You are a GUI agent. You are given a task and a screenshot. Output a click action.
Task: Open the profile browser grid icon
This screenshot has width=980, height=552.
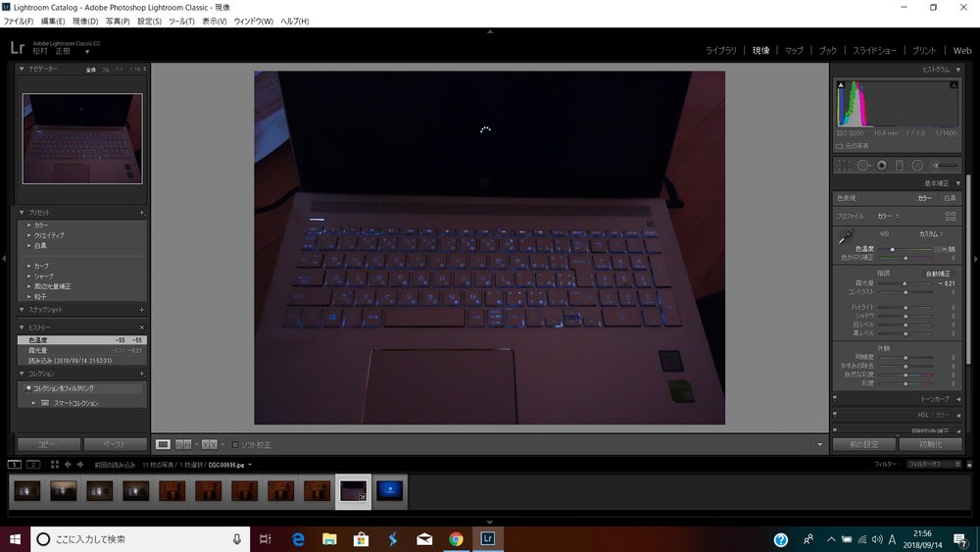[950, 216]
